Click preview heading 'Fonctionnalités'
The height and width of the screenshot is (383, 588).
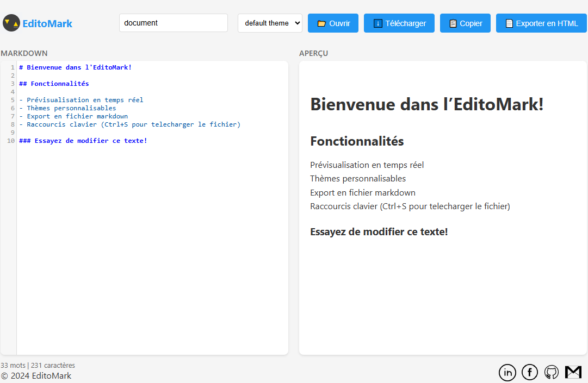coord(357,141)
